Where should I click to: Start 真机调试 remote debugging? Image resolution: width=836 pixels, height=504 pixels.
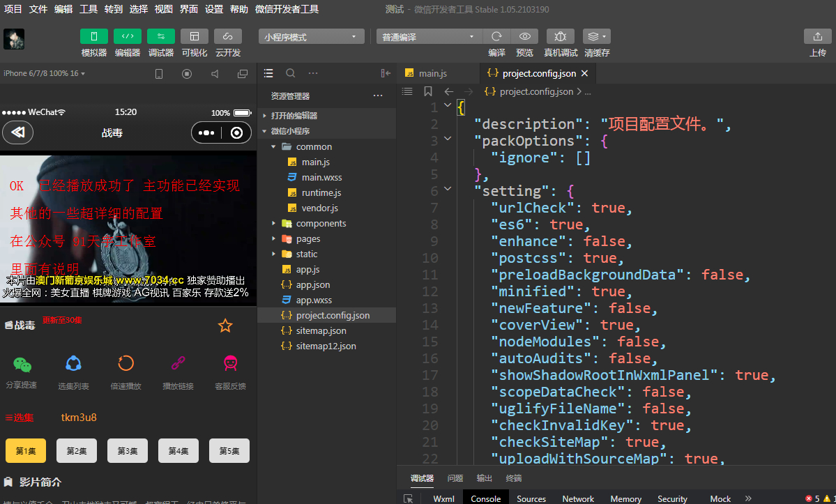coord(561,36)
